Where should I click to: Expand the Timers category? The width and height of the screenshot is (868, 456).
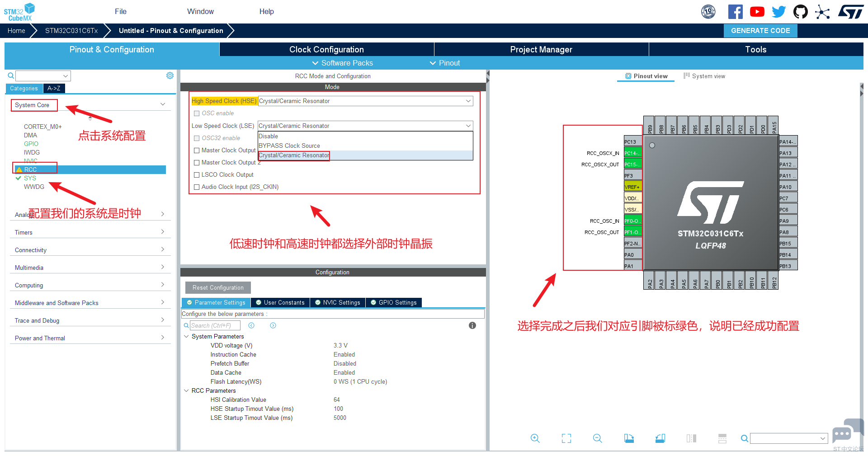pos(163,232)
